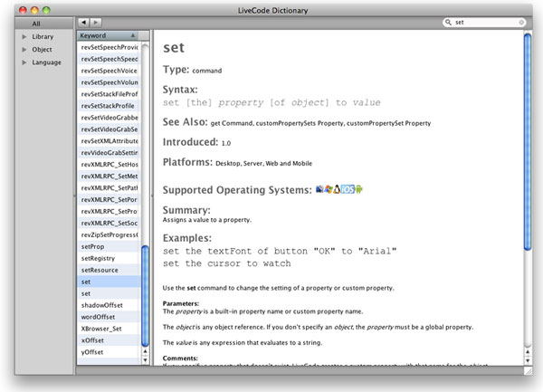This screenshot has height=392, width=543.
Task: Select the highlighted set entry
Action: [109, 282]
